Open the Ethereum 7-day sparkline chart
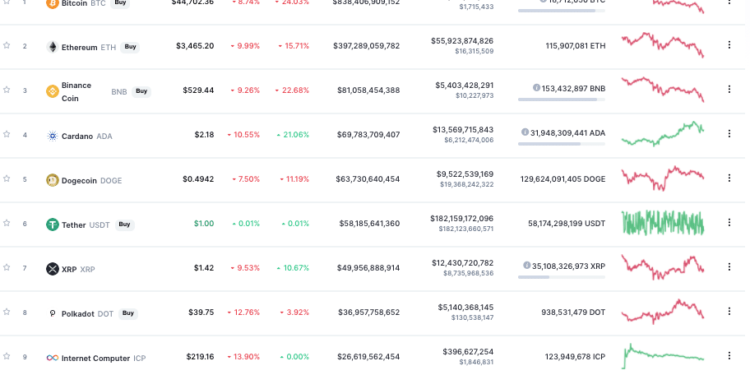The height and width of the screenshot is (375, 750). coord(662,45)
